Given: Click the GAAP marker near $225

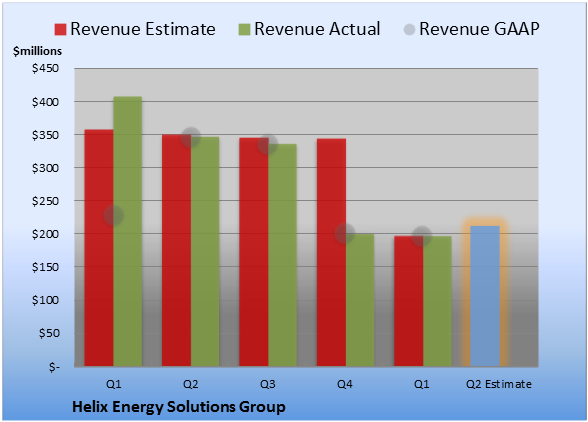Looking at the screenshot, I should click(x=114, y=215).
